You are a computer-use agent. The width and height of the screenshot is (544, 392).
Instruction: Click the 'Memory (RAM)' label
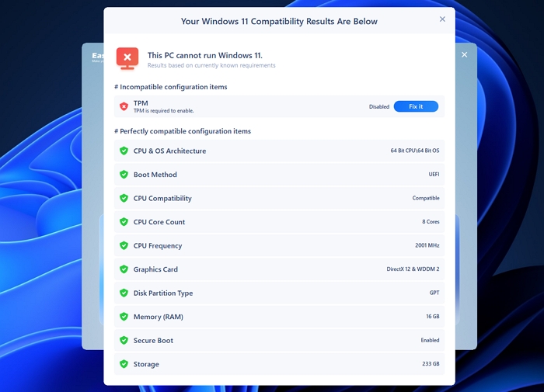click(x=159, y=317)
